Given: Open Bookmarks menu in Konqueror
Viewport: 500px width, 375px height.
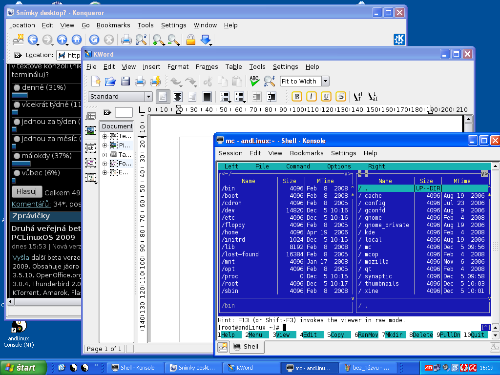Looking at the screenshot, I should point(113,25).
